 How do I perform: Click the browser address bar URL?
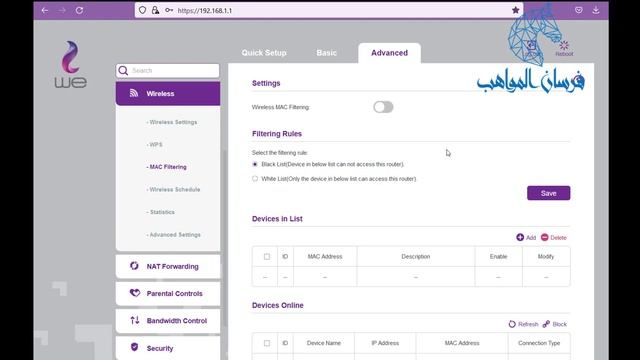point(205,11)
